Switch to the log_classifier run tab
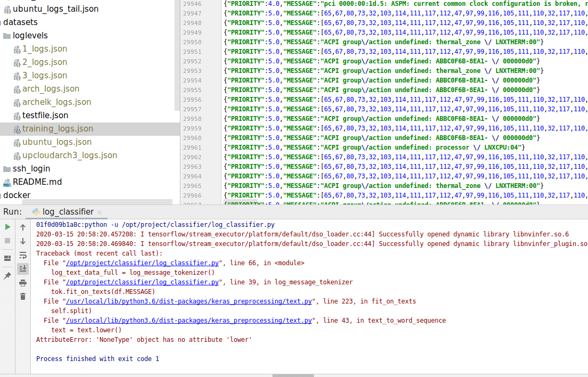The width and height of the screenshot is (588, 377). coord(67,211)
